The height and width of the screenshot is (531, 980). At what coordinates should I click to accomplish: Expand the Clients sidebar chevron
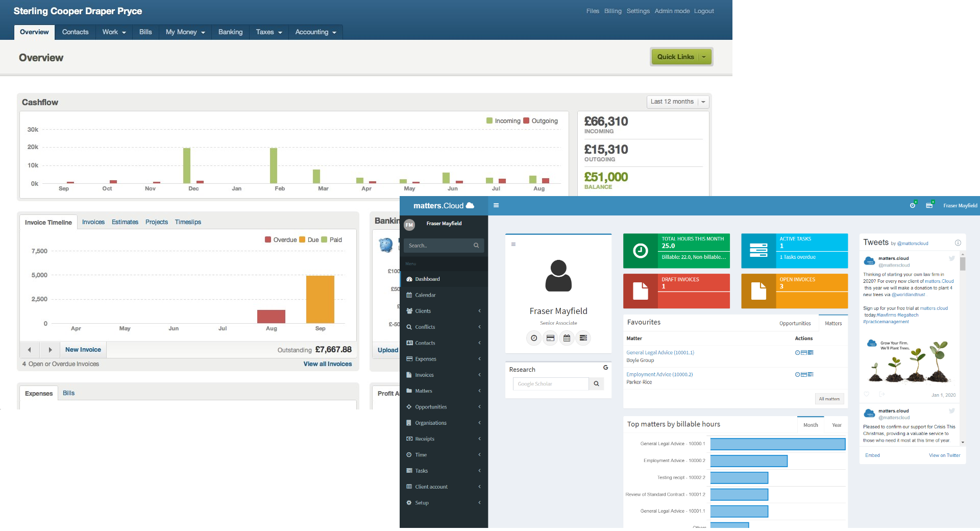coord(479,310)
